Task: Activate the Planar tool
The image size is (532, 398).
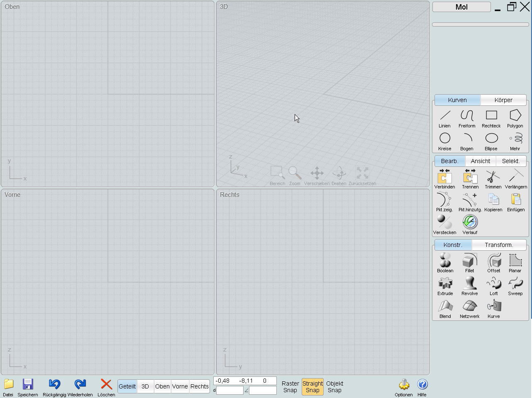Action: [515, 263]
